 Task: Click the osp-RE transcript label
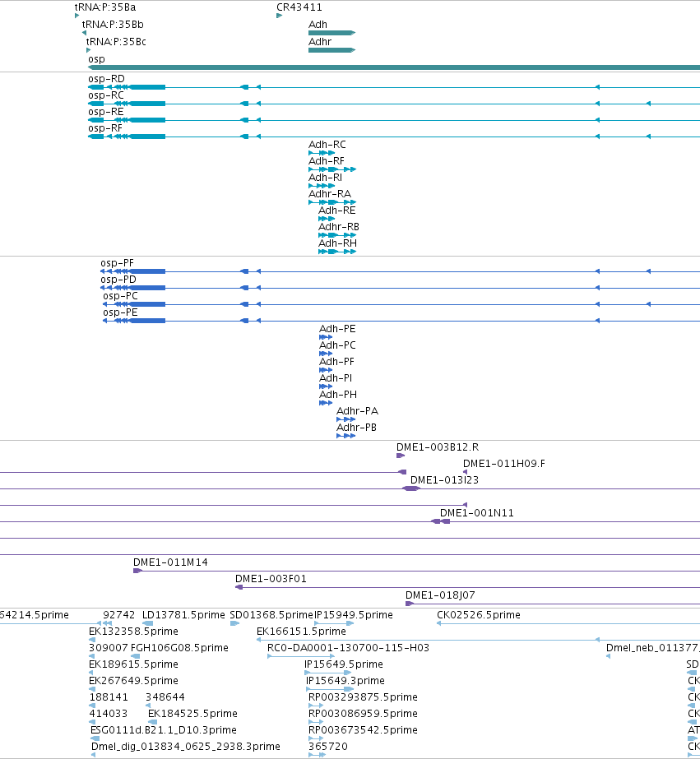[106, 111]
